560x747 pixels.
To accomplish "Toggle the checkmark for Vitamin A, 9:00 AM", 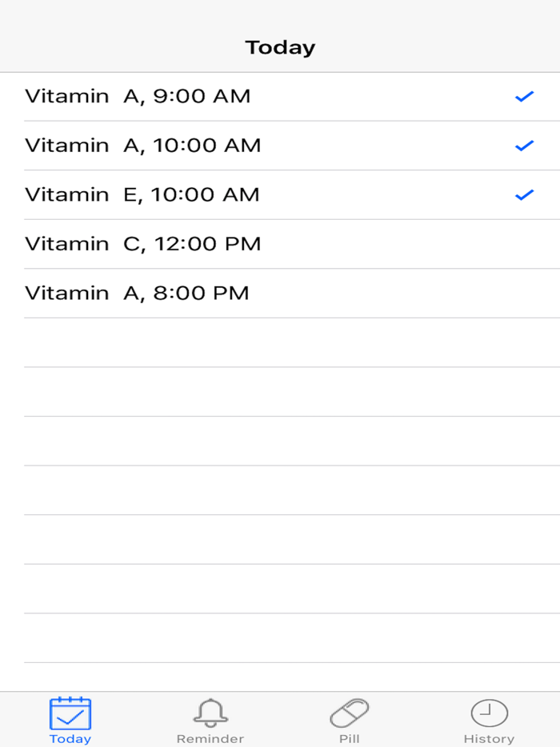I will [525, 96].
